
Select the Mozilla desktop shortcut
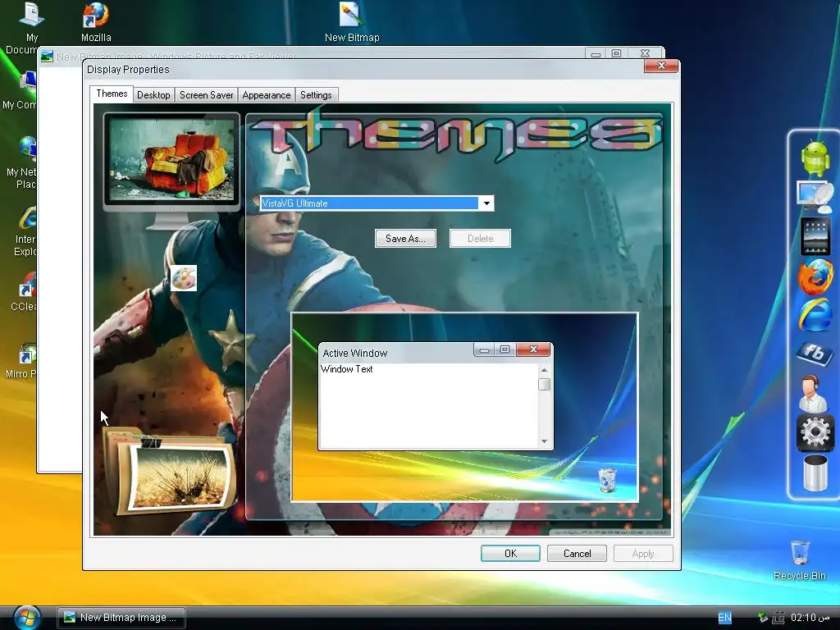(x=96, y=22)
